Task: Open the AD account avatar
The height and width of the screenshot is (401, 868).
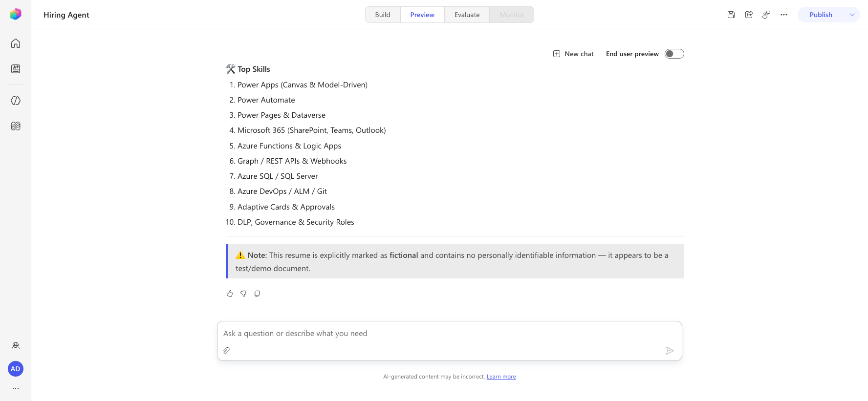Action: (16, 369)
